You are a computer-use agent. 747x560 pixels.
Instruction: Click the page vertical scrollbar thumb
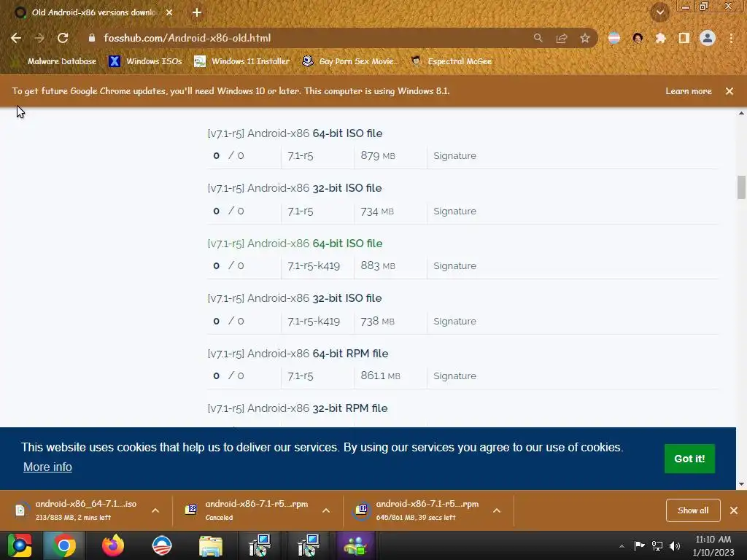[741, 187]
